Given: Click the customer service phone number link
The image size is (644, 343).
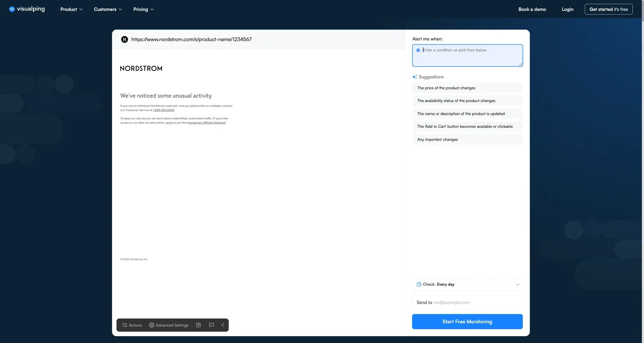Looking at the screenshot, I should click(163, 110).
